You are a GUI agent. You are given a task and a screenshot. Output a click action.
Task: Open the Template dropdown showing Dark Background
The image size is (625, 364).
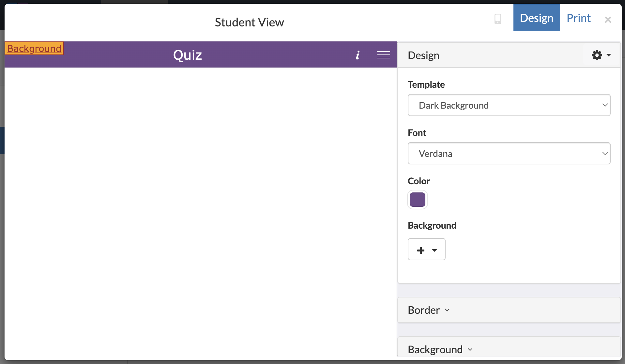click(x=509, y=105)
